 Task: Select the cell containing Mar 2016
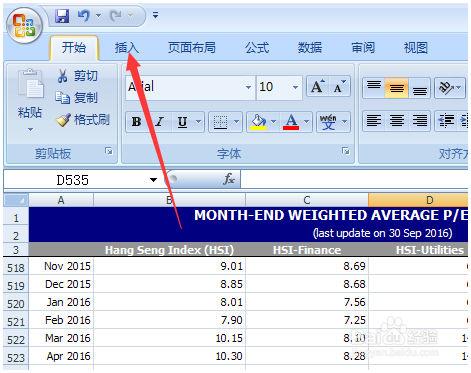pos(61,338)
